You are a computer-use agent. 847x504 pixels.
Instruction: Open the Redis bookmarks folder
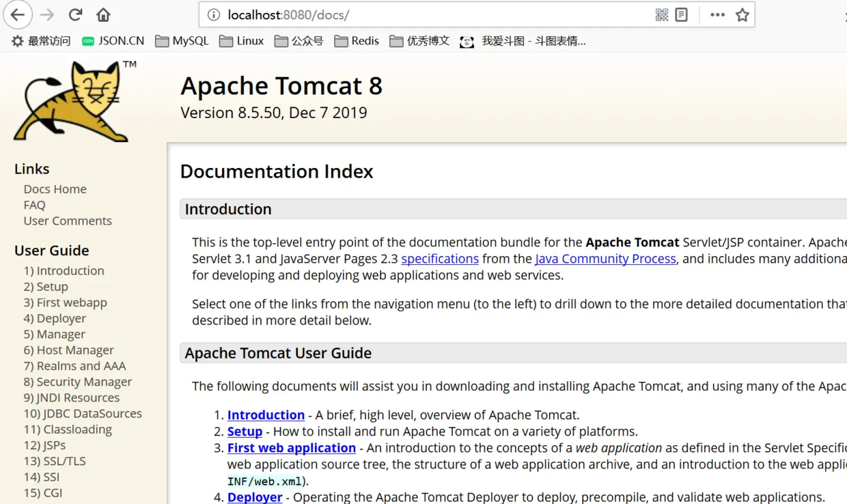tap(357, 41)
